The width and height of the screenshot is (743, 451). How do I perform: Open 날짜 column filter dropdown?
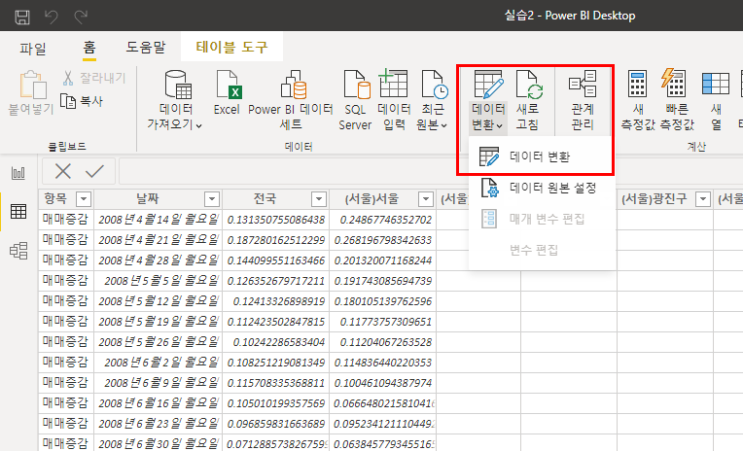point(212,199)
